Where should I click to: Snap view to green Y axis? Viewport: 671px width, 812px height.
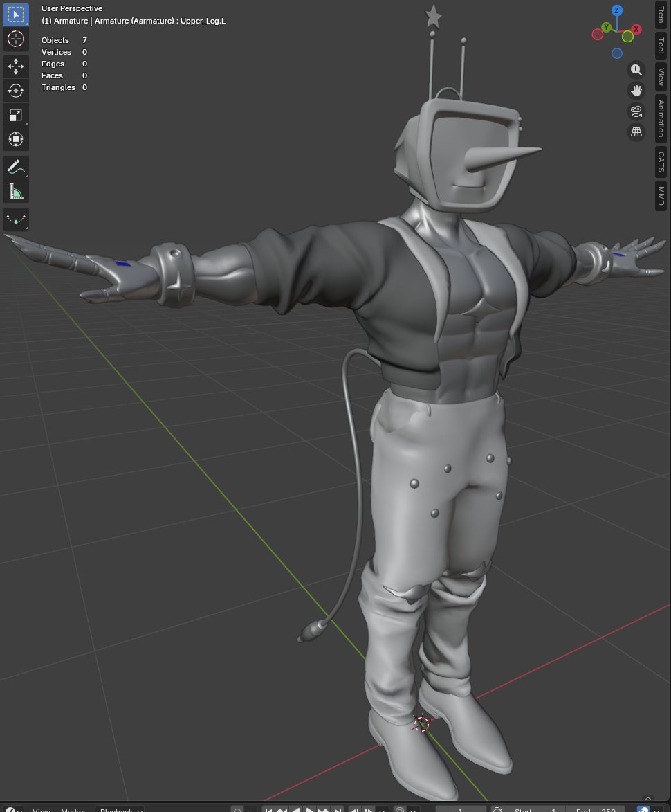[607, 27]
